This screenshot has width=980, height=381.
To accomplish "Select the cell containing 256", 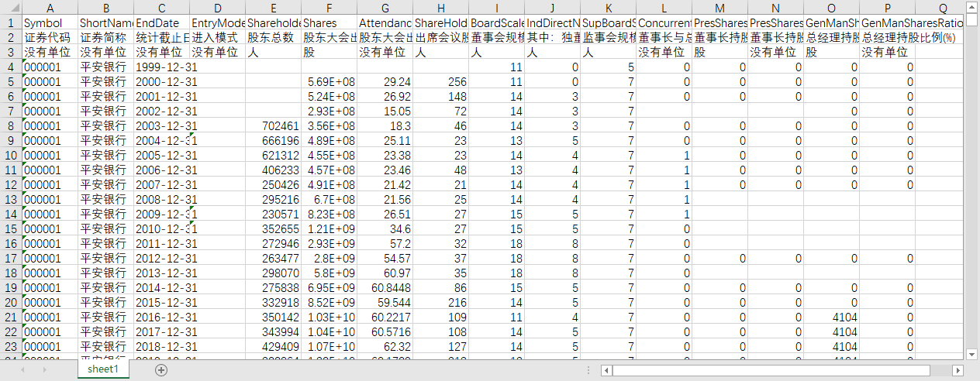I will 440,82.
